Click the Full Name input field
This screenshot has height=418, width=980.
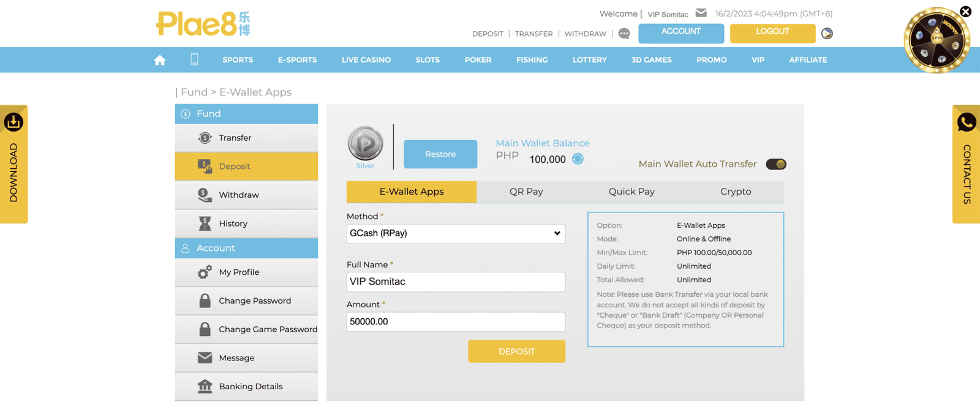coord(456,282)
